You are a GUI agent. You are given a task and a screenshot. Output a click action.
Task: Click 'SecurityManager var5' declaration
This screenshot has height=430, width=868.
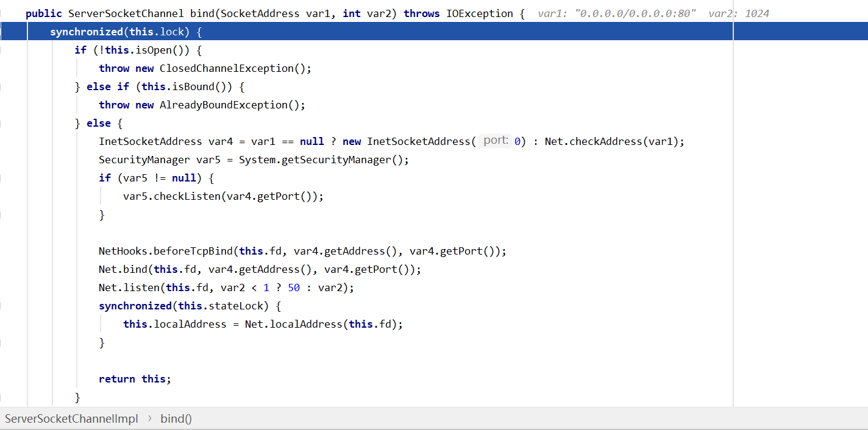point(160,160)
